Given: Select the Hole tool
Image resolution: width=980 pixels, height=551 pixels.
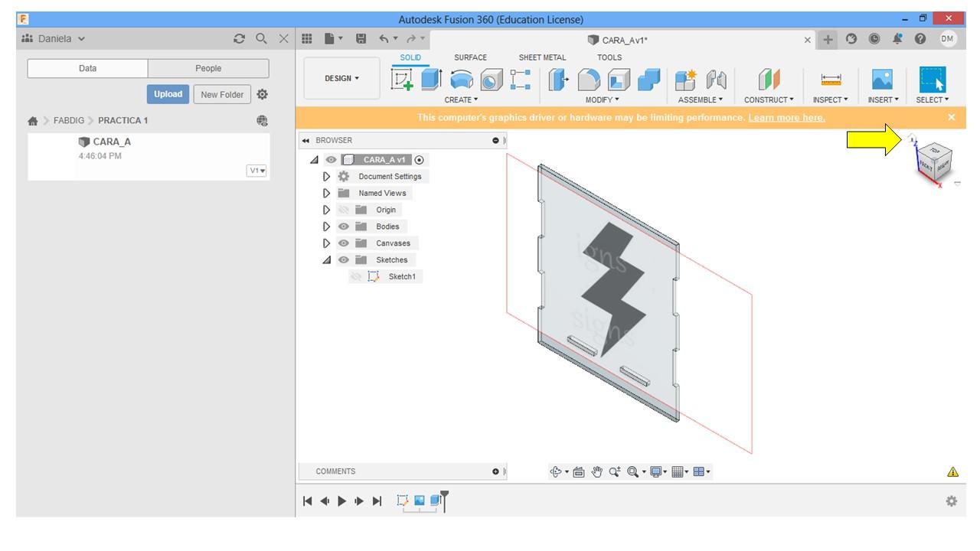Looking at the screenshot, I should [492, 80].
